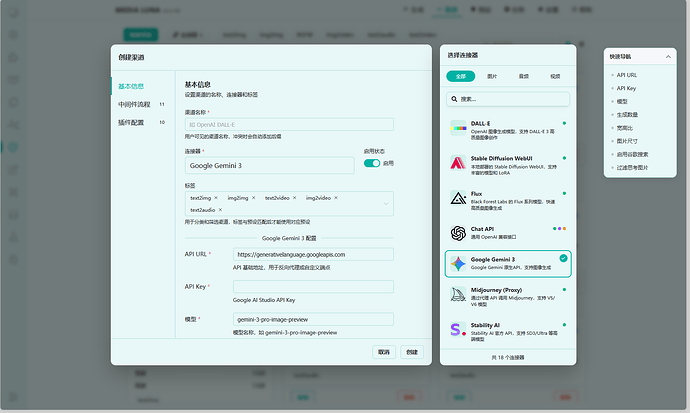Toggle the 启用 status switch off
The height and width of the screenshot is (413, 690).
pyautogui.click(x=372, y=163)
